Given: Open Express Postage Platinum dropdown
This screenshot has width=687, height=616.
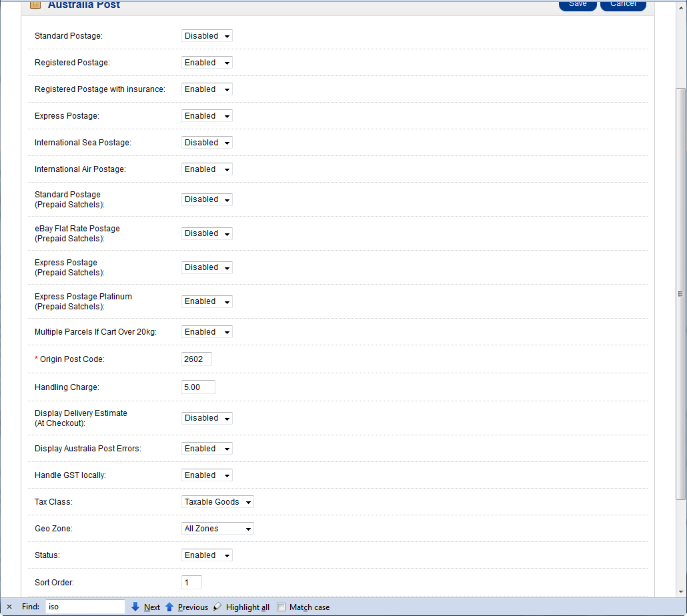Looking at the screenshot, I should coord(207,301).
